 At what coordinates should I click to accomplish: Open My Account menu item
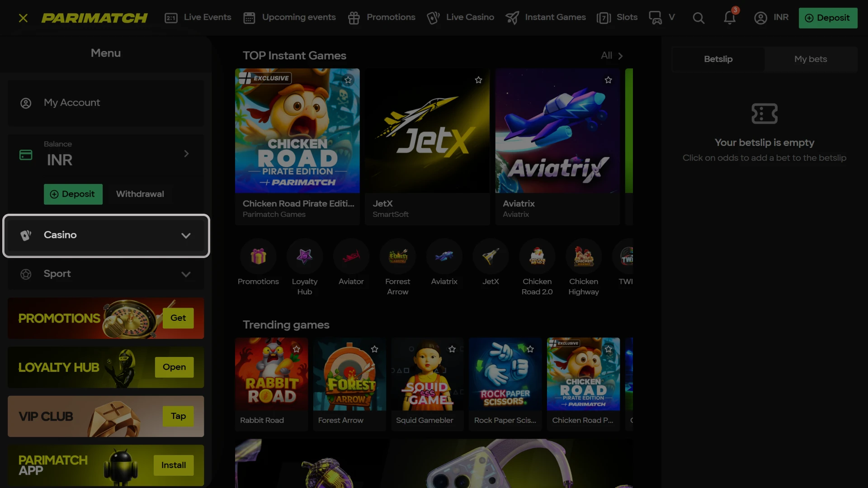click(x=106, y=103)
